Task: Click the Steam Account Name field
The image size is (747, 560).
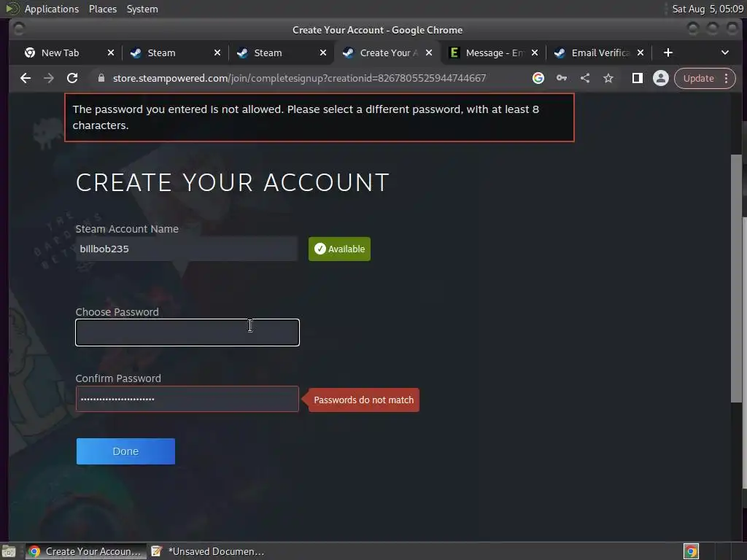Action: (187, 249)
